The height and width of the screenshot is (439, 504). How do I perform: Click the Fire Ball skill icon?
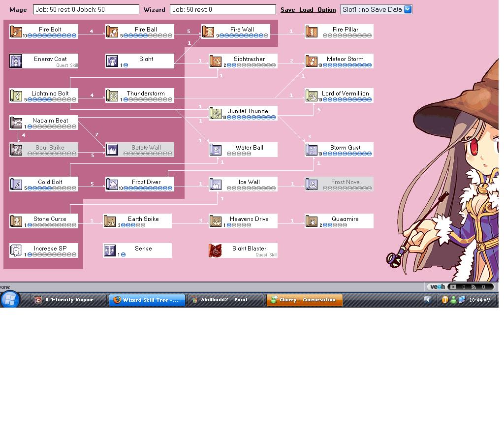(112, 31)
